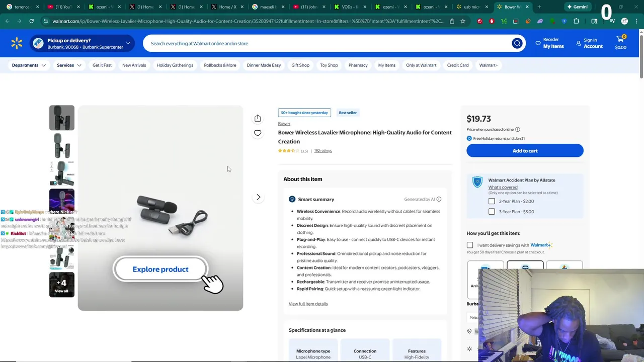Click the star rating (3.5)
Screen dimensions: 644x362
click(293, 151)
